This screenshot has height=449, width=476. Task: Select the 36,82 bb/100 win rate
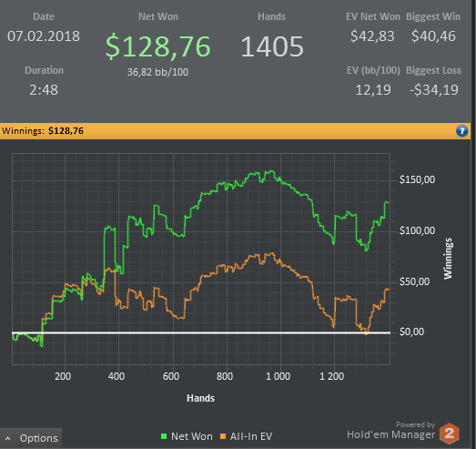[x=157, y=72]
